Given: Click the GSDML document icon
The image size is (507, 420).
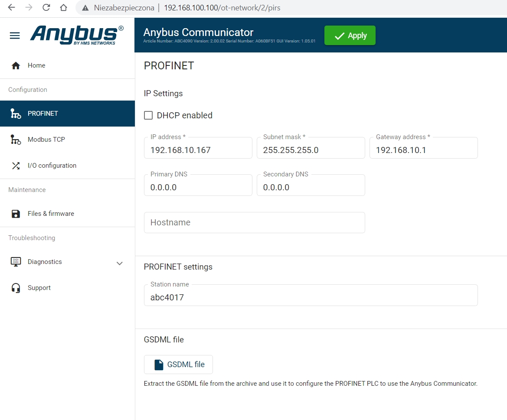Looking at the screenshot, I should click(159, 365).
